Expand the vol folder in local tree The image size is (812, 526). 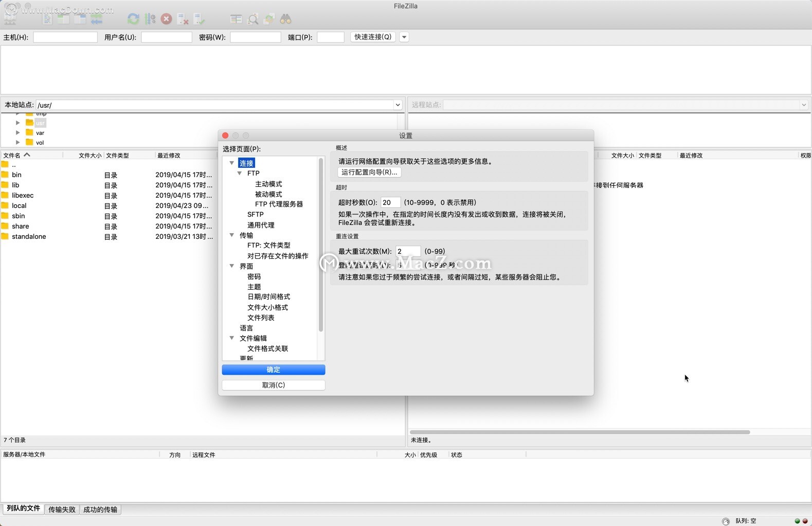[x=18, y=142]
